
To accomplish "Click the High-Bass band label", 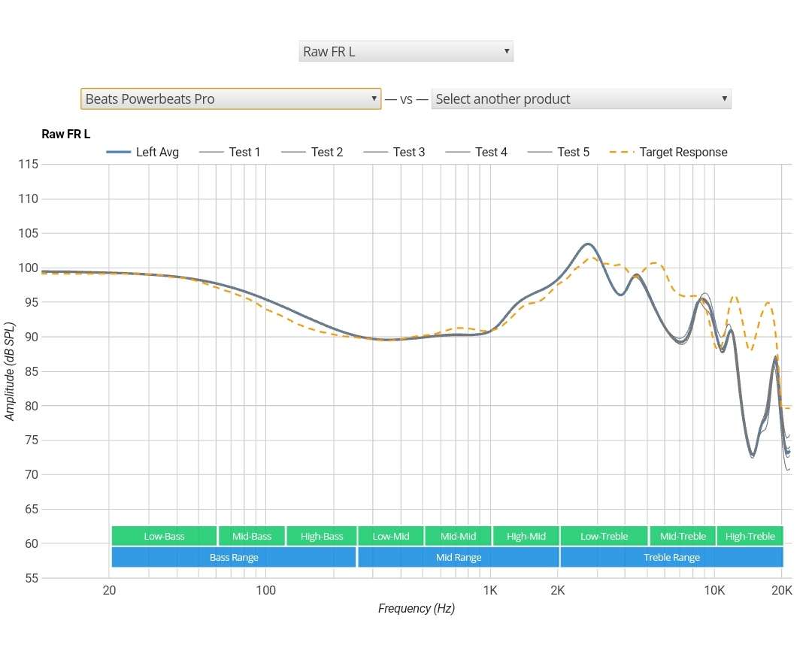I will point(322,536).
